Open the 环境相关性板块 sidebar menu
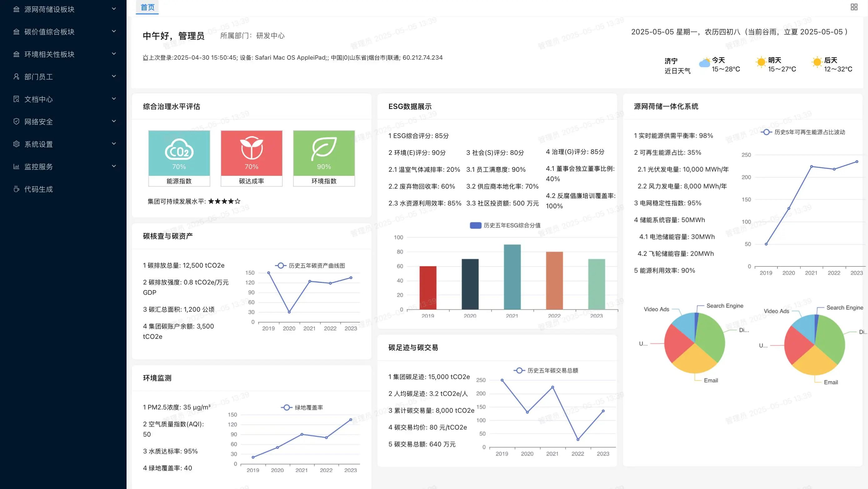 tap(49, 54)
